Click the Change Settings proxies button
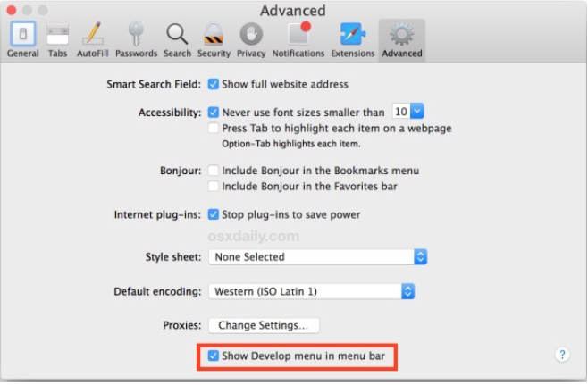 264,326
